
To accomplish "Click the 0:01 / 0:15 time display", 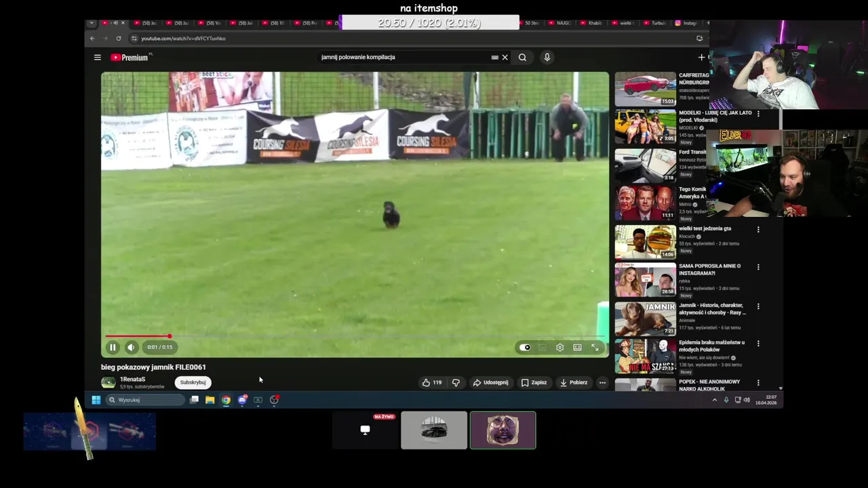I will (x=160, y=347).
